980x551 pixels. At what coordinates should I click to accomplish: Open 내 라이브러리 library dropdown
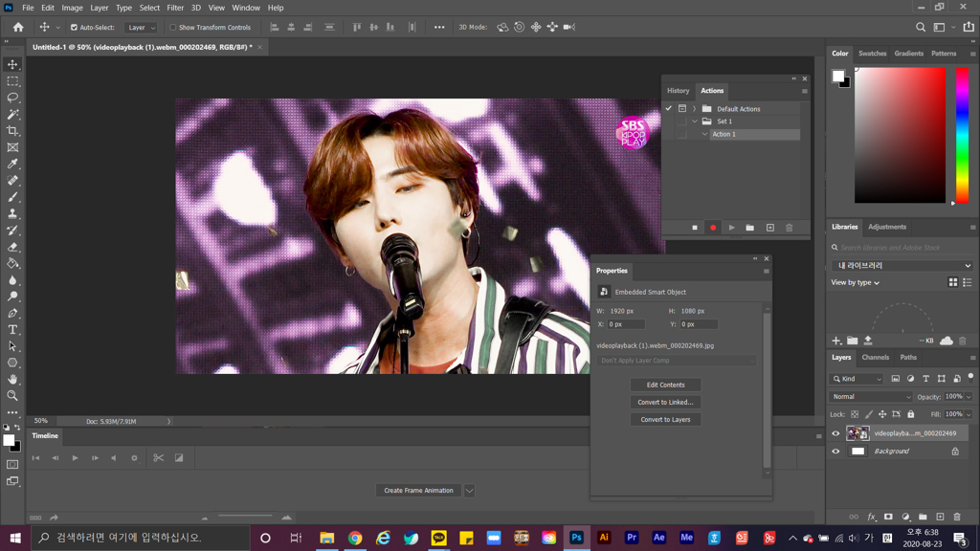[902, 266]
